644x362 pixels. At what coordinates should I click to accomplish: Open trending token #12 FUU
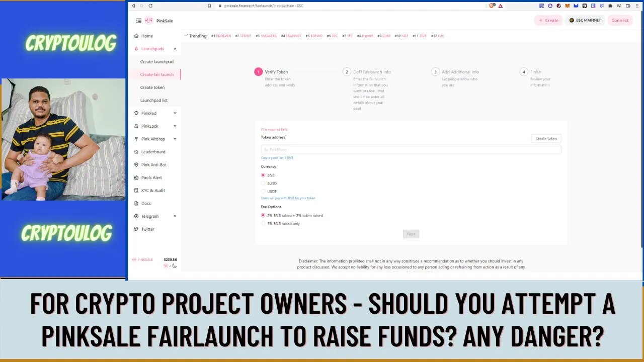[438, 36]
